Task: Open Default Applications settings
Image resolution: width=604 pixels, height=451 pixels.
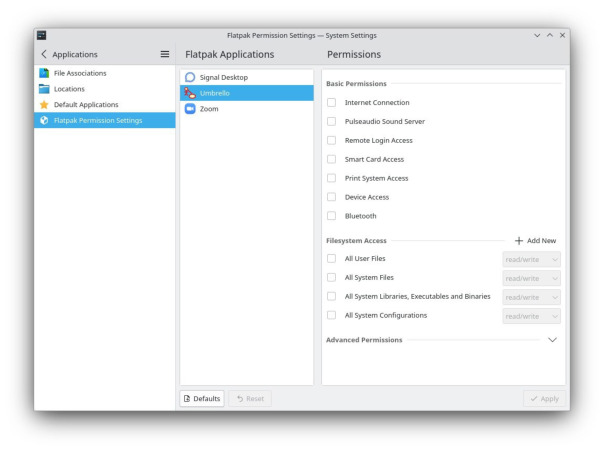Action: pos(104,105)
